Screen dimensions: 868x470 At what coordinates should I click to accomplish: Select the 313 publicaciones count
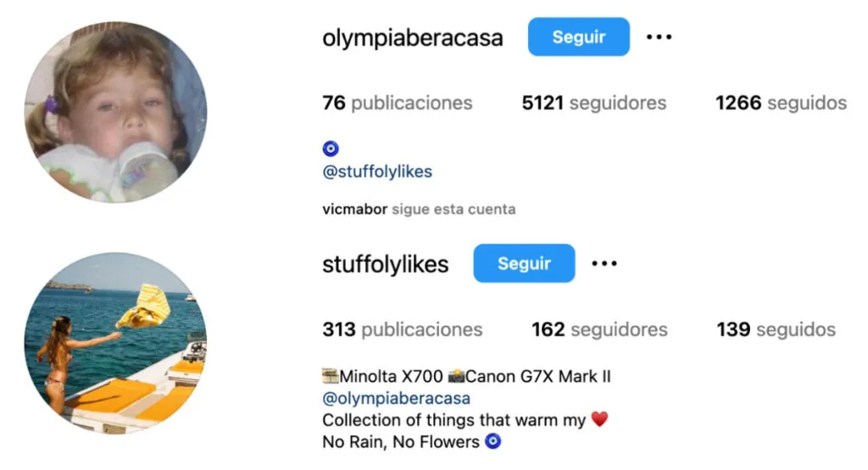[x=403, y=329]
